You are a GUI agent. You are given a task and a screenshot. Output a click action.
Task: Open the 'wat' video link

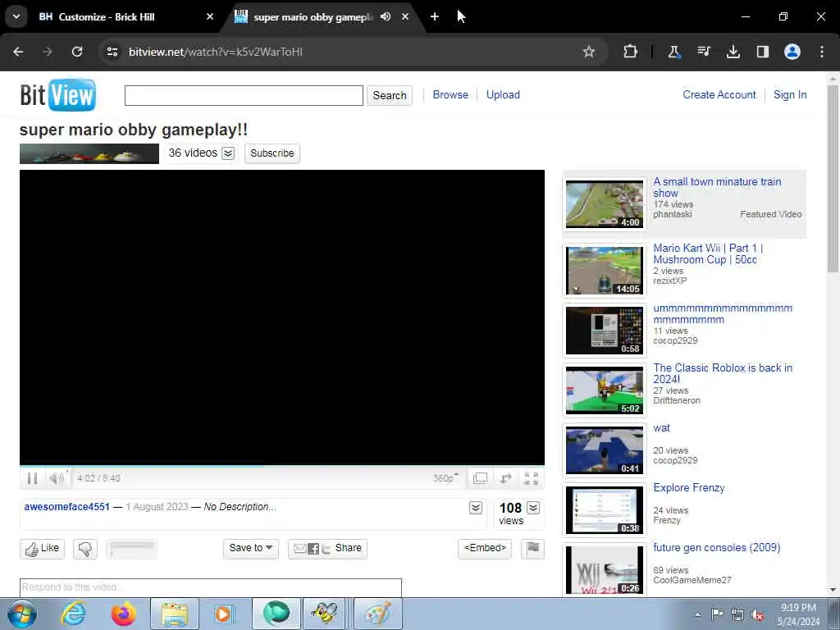(662, 428)
